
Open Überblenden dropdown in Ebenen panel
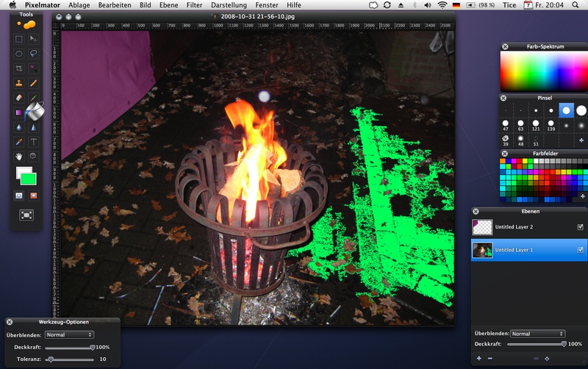pyautogui.click(x=537, y=334)
